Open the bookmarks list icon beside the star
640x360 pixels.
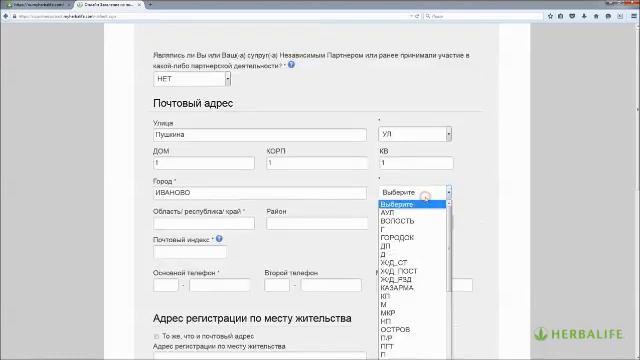560,16
